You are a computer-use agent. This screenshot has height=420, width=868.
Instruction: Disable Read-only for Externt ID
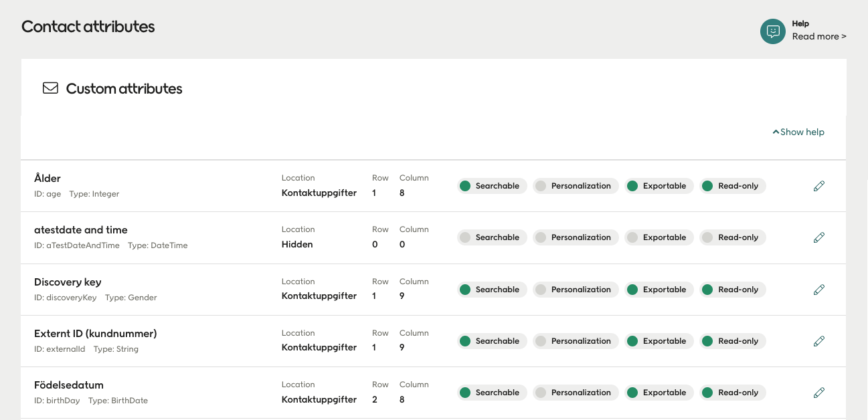(x=733, y=341)
